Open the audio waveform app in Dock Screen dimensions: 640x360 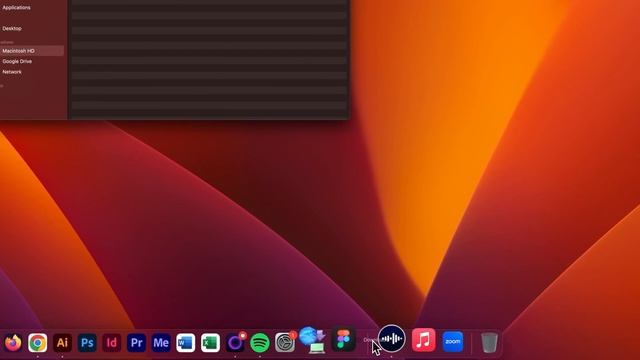(392, 338)
